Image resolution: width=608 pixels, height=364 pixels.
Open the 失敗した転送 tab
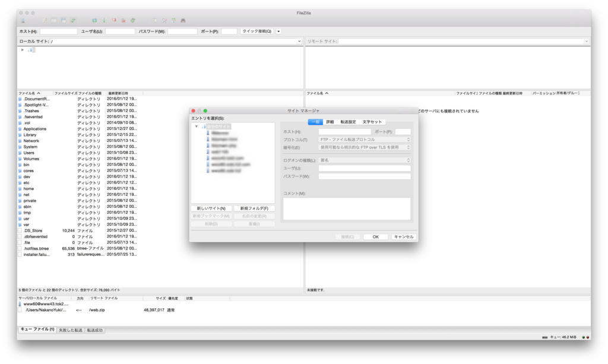(x=71, y=330)
